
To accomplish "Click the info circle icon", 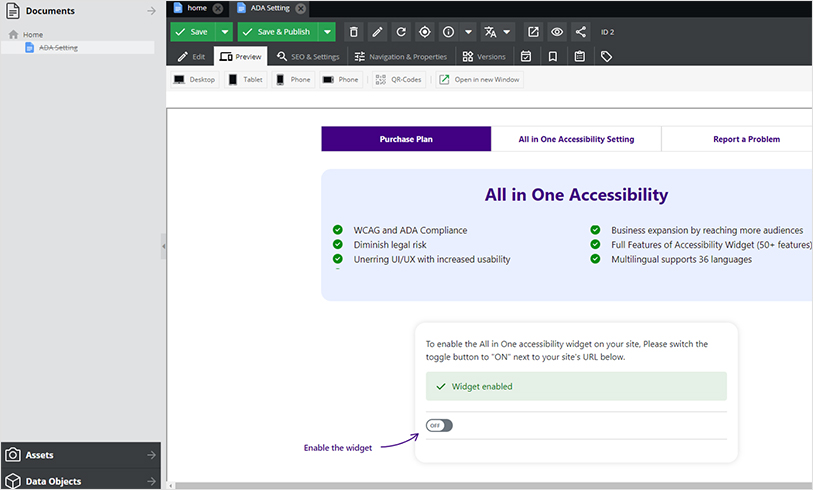I will click(x=448, y=32).
